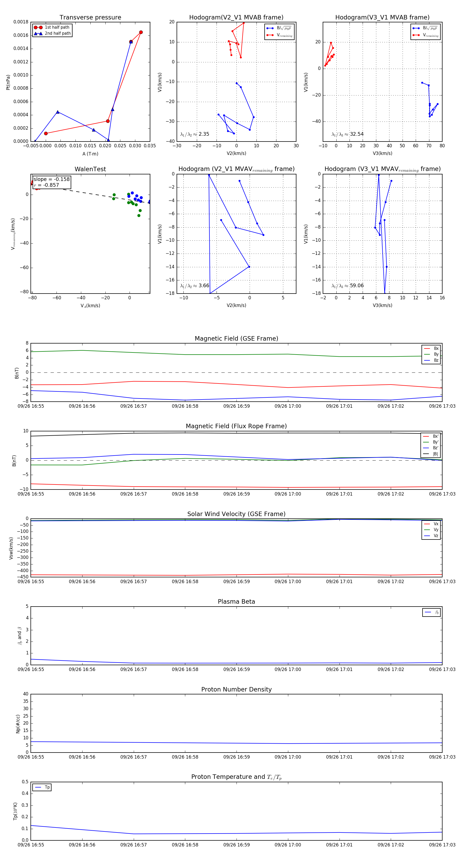Click '09/26 17:00' tick under Plasma Beta plot
Viewport: 473px width, 868px height.
click(288, 669)
